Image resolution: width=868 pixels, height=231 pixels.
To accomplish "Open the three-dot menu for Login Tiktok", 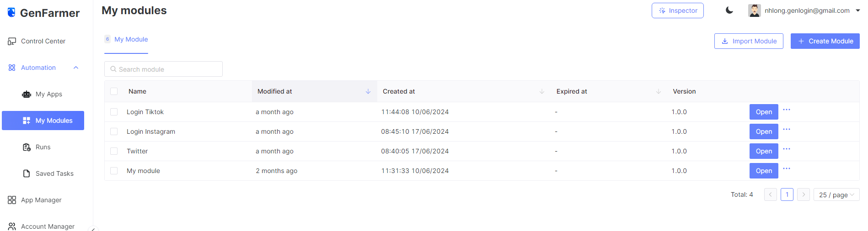I will tap(787, 110).
